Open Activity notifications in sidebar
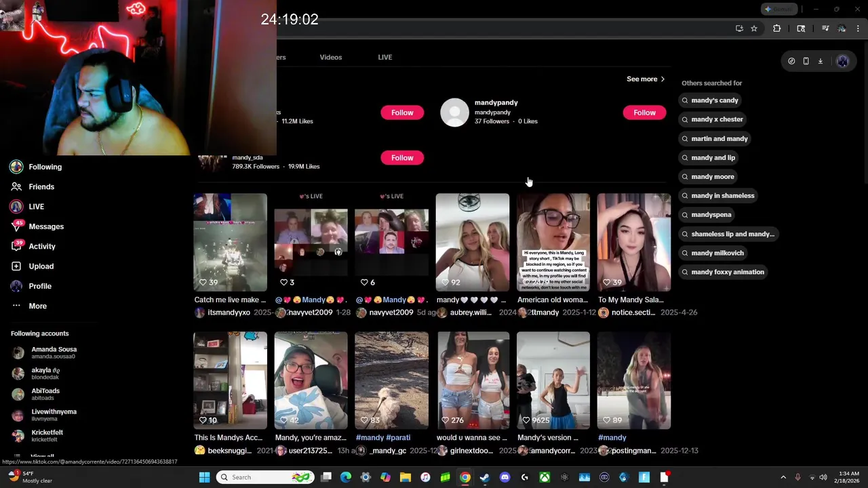Viewport: 868px width, 488px height. coord(33,246)
